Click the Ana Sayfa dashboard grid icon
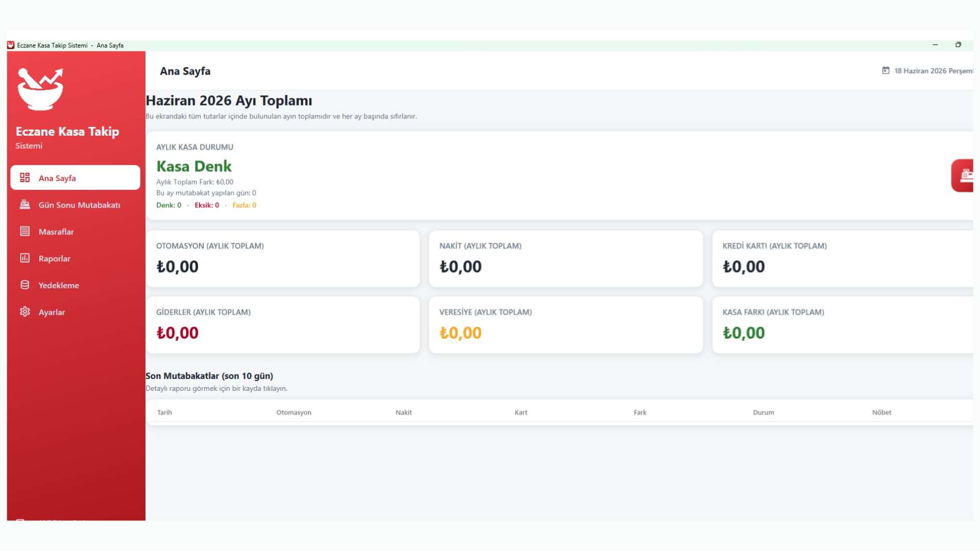This screenshot has width=980, height=551. [x=24, y=178]
